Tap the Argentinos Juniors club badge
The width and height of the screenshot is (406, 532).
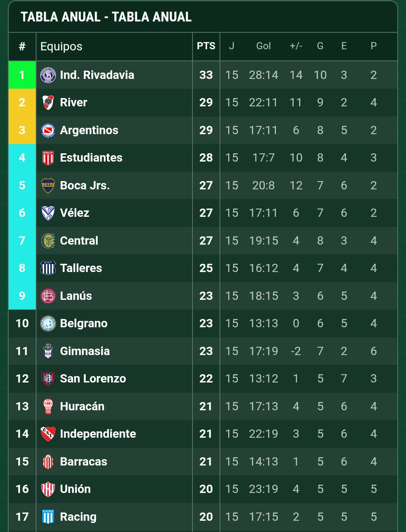click(x=48, y=130)
